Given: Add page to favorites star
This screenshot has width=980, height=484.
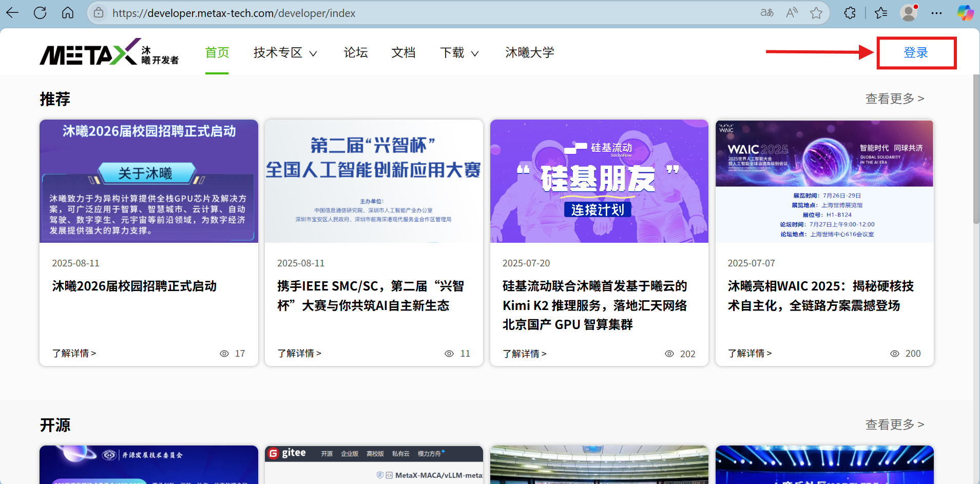Looking at the screenshot, I should tap(816, 13).
